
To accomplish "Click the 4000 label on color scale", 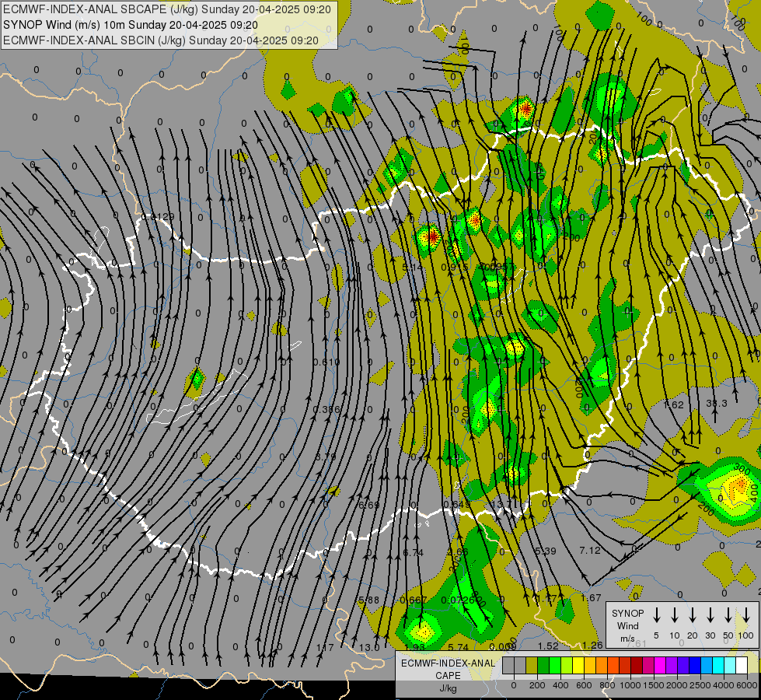I will [x=724, y=685].
